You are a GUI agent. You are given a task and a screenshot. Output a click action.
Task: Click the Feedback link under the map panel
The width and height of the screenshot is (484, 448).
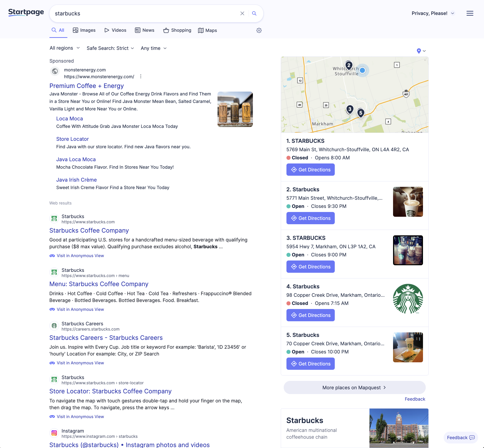[x=415, y=399]
